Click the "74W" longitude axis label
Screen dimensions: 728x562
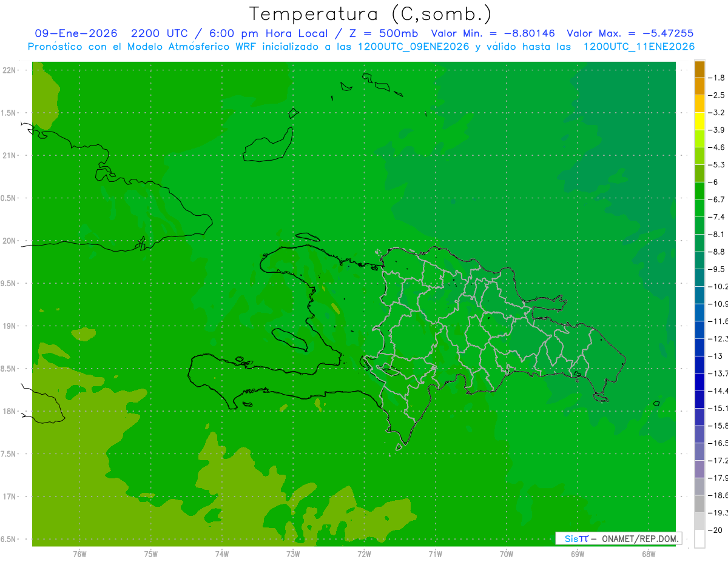pyautogui.click(x=222, y=554)
